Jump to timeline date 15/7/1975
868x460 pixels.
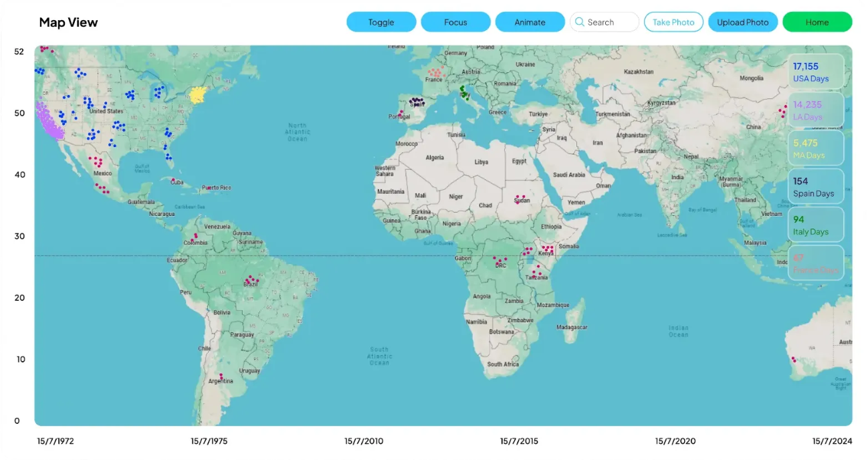click(x=209, y=441)
